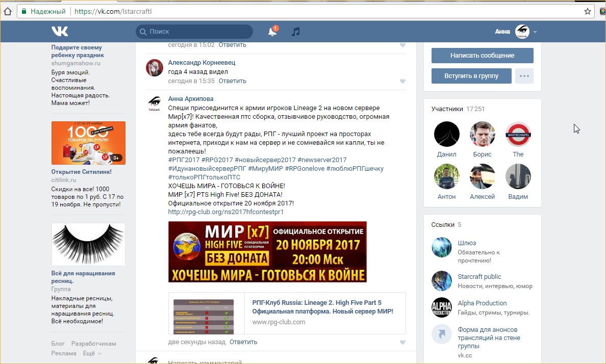Open РПГ-Клуб Russia link preview title
The width and height of the screenshot is (606, 364).
[x=323, y=307]
